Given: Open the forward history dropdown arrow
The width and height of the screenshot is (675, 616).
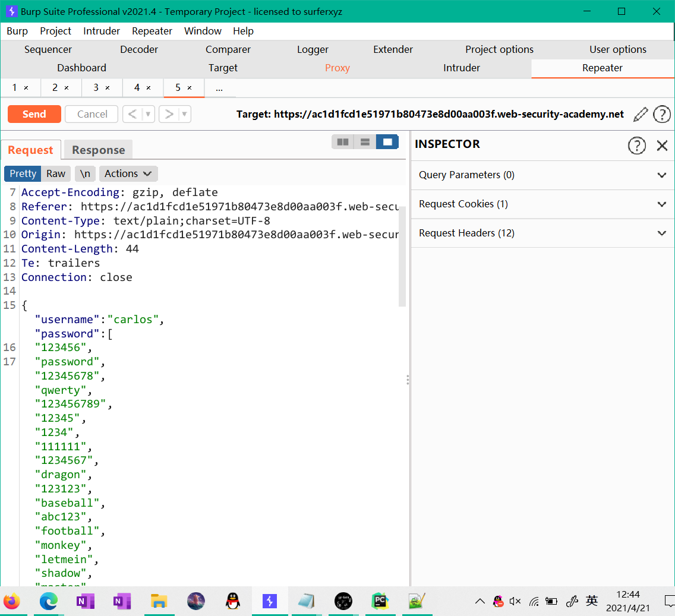Looking at the screenshot, I should 184,114.
